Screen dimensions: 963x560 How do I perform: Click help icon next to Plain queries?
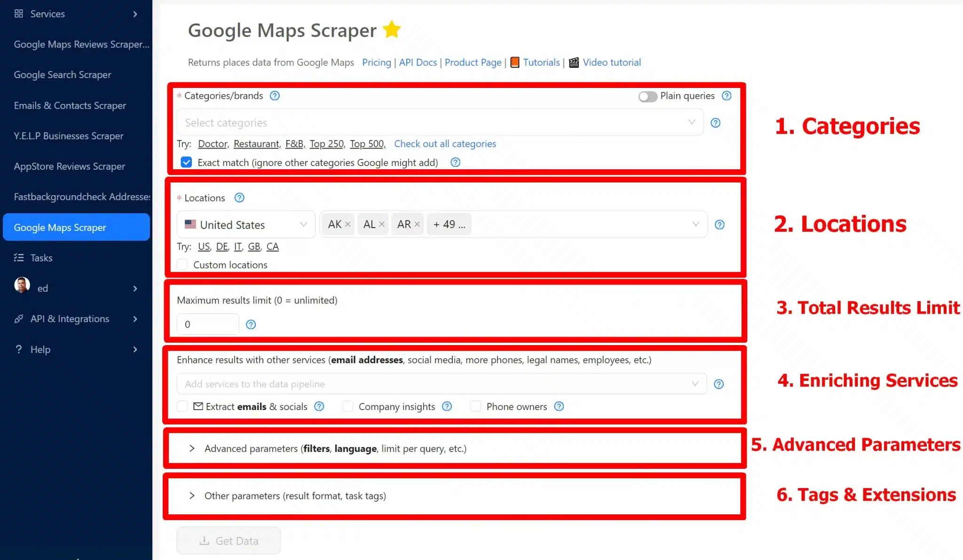tap(726, 96)
